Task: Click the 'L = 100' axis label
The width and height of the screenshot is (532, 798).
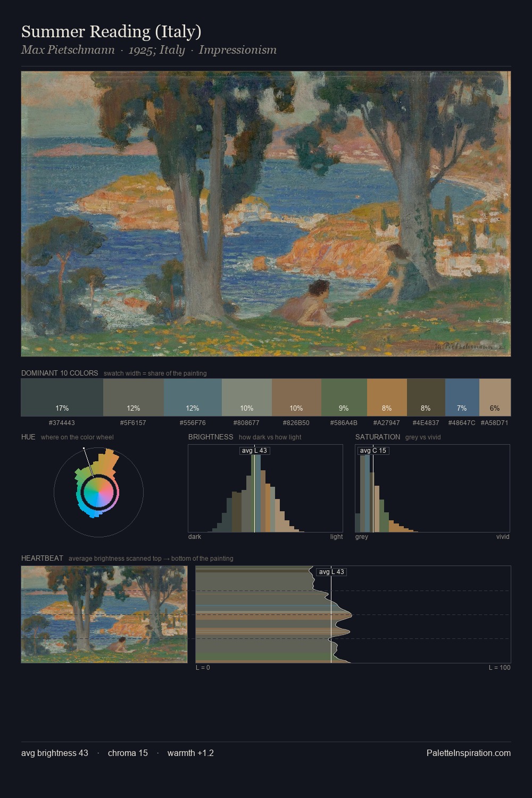Action: pyautogui.click(x=500, y=667)
